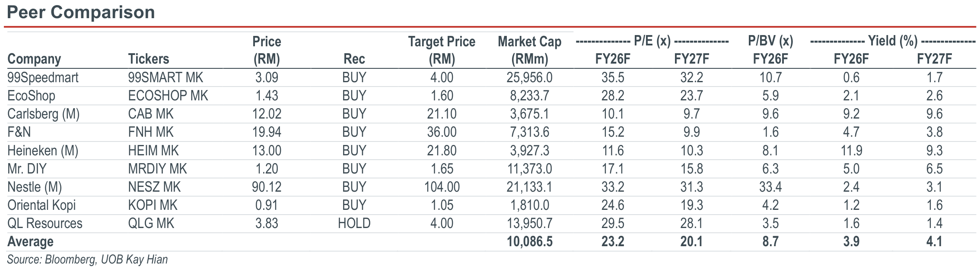Click the Source: Bloomberg, UOB Kay Hian note
The height and width of the screenshot is (270, 980).
point(87,260)
